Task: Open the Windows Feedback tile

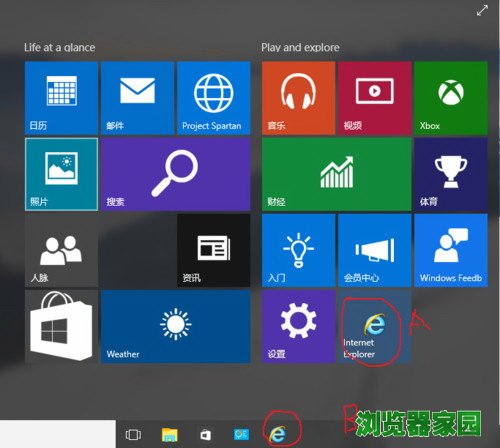Action: 451,250
